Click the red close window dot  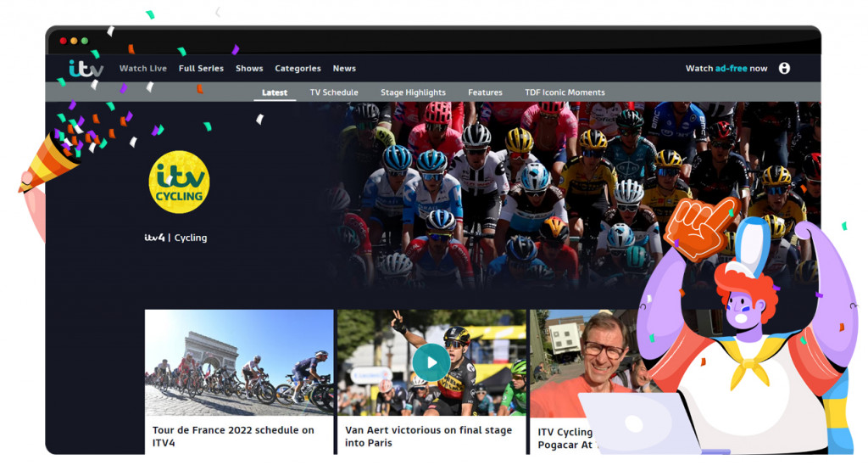[x=63, y=41]
